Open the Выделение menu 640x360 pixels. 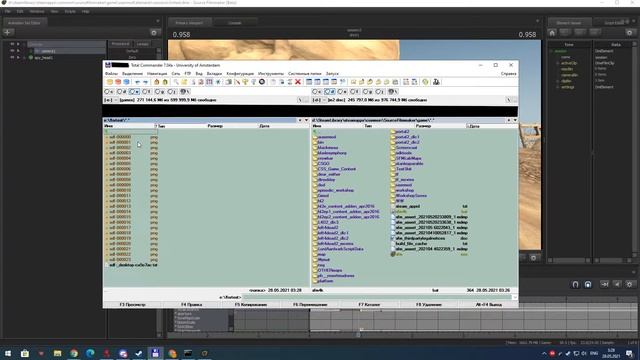(132, 74)
